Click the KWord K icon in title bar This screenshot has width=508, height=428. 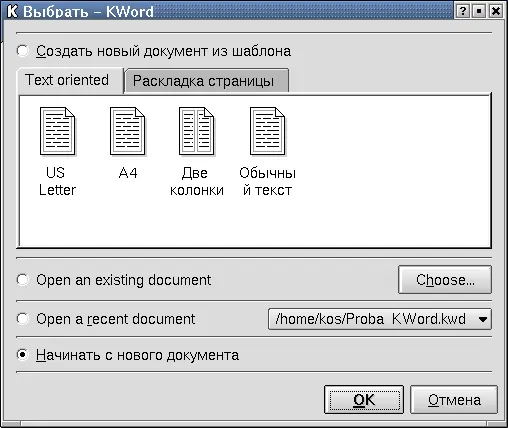[12, 11]
